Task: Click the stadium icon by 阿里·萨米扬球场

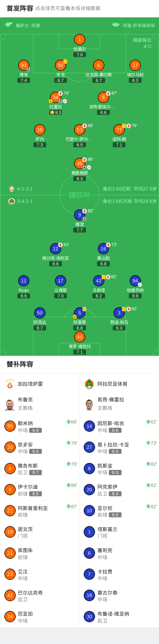Action: 116,24
